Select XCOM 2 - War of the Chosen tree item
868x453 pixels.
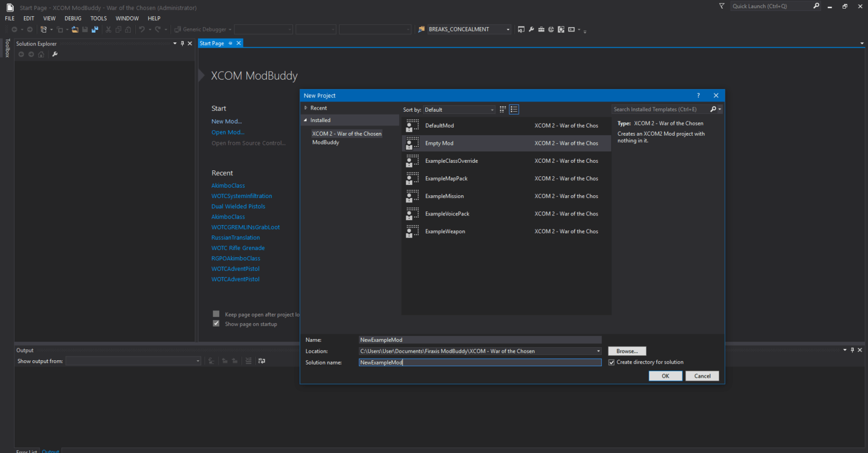coord(347,133)
